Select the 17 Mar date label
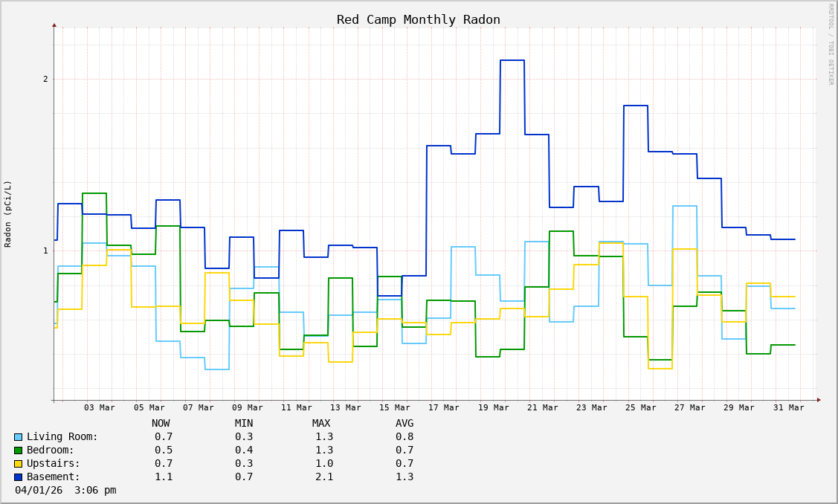Viewport: 838px width, 504px height. 444,407
